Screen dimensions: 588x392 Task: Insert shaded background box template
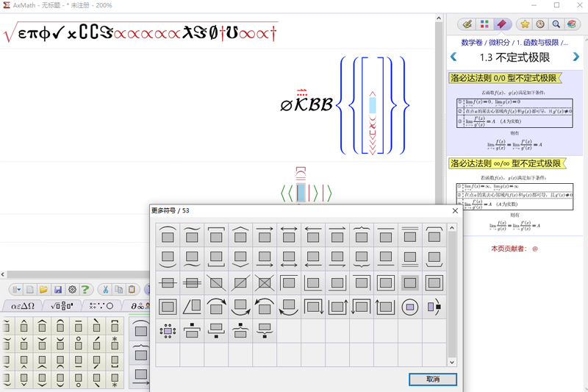pyautogui.click(x=410, y=283)
